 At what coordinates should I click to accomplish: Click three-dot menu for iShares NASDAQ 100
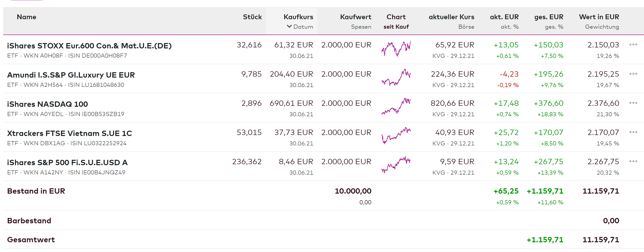(633, 103)
